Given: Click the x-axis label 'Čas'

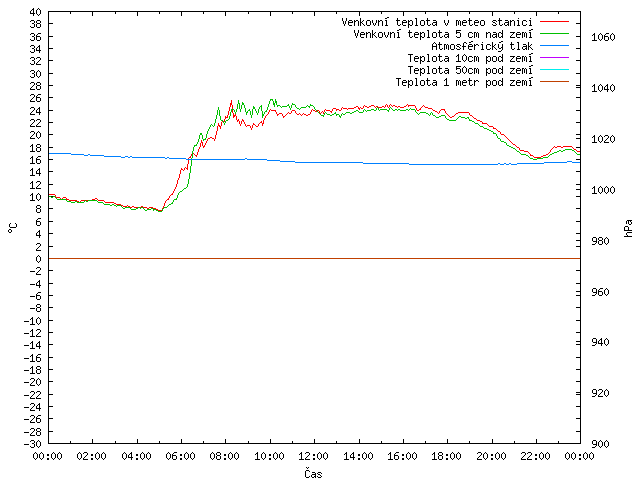Looking at the screenshot, I should click(x=313, y=473).
